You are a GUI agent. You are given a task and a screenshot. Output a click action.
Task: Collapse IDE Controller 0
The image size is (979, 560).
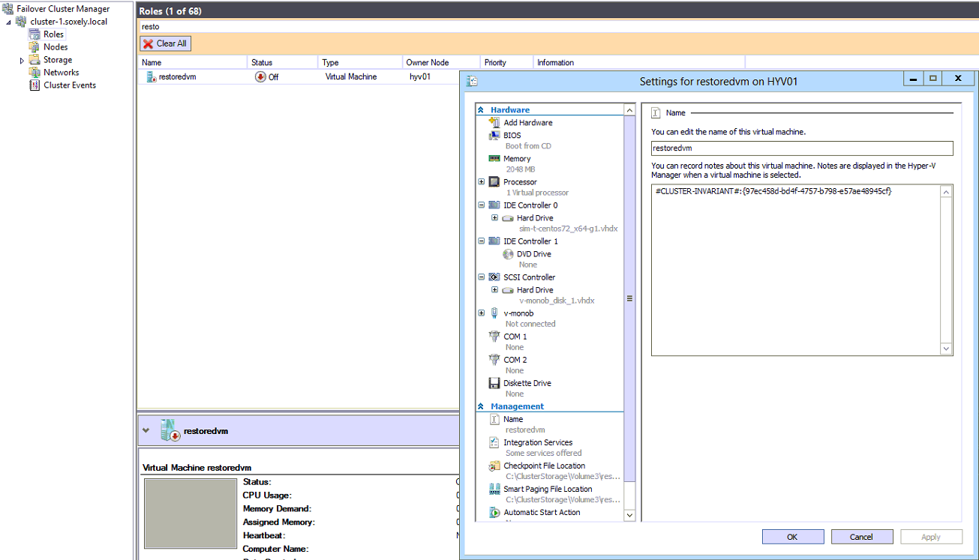click(x=481, y=205)
